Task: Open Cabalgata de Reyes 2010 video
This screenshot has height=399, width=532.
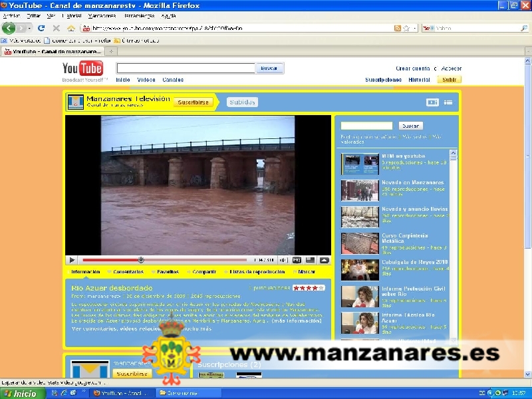Action: (x=360, y=270)
